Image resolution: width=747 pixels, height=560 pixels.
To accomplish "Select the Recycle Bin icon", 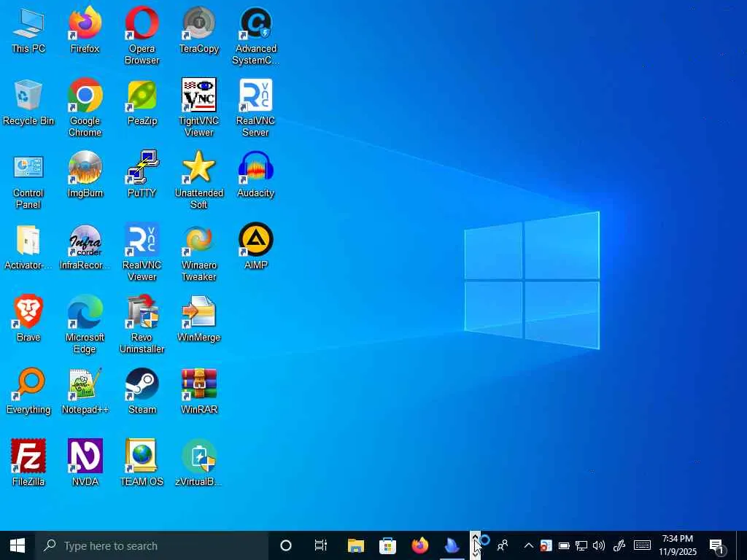I will point(28,103).
